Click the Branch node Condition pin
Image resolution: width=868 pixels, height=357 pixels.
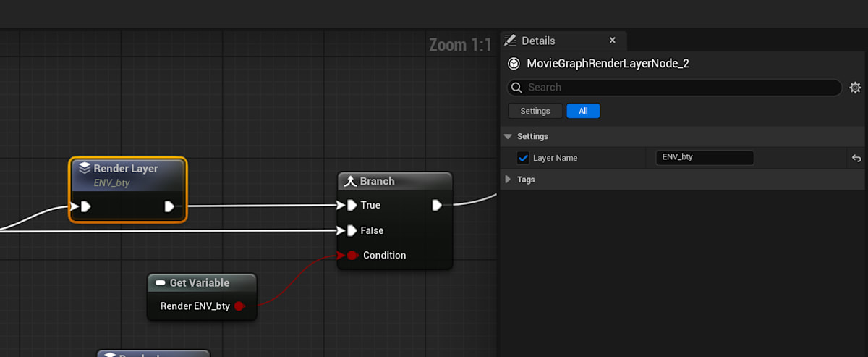click(x=352, y=255)
